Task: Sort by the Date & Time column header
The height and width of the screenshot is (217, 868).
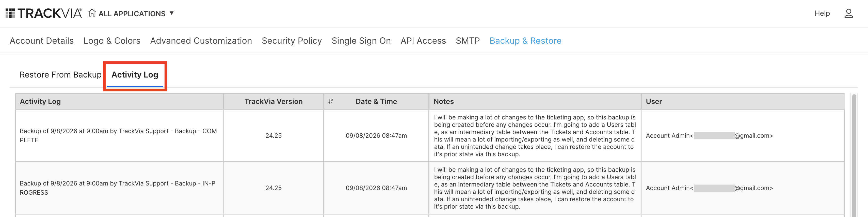Action: click(x=376, y=101)
